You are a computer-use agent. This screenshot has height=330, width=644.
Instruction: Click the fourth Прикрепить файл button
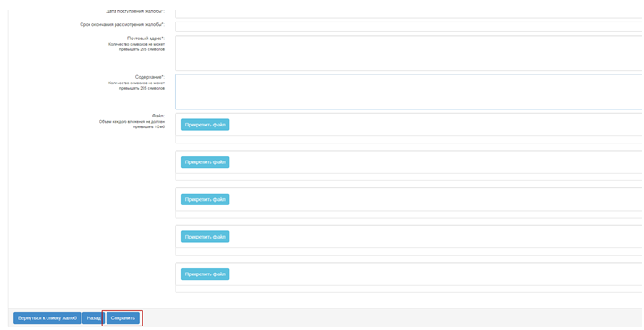point(205,237)
